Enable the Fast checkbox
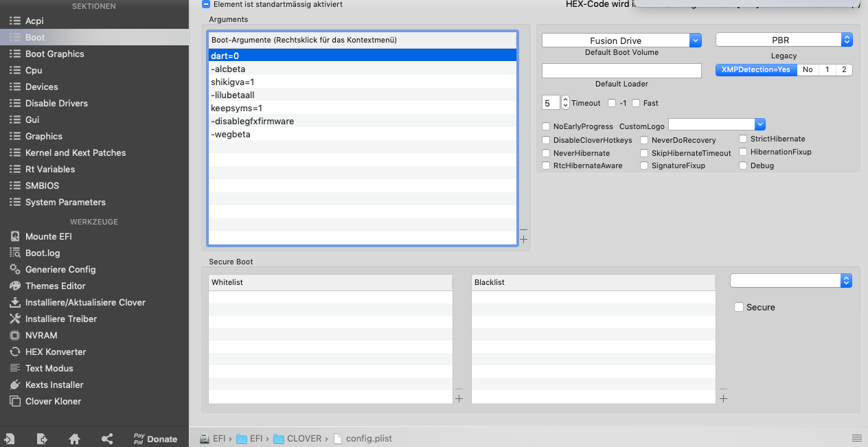The height and width of the screenshot is (447, 868). click(x=636, y=103)
